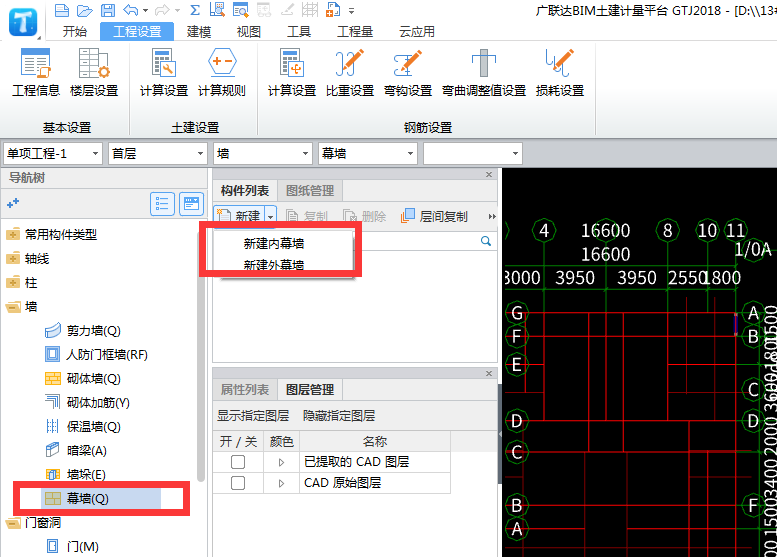The image size is (777, 557).
Task: Click the 删除 delete button in component list
Action: (x=364, y=216)
